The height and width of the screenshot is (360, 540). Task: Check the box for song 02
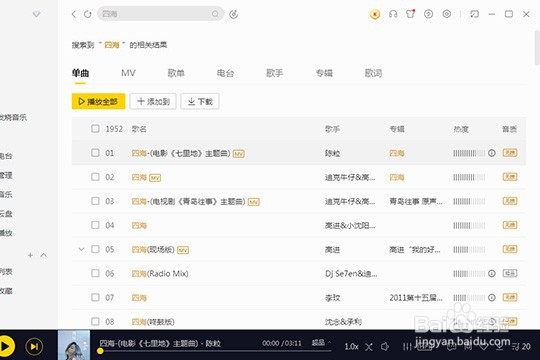point(95,177)
